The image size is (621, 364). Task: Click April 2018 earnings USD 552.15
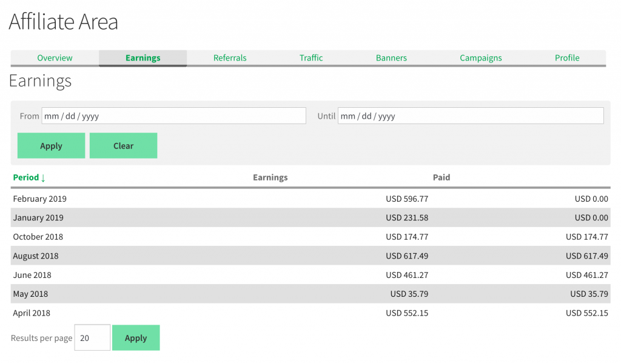(407, 313)
